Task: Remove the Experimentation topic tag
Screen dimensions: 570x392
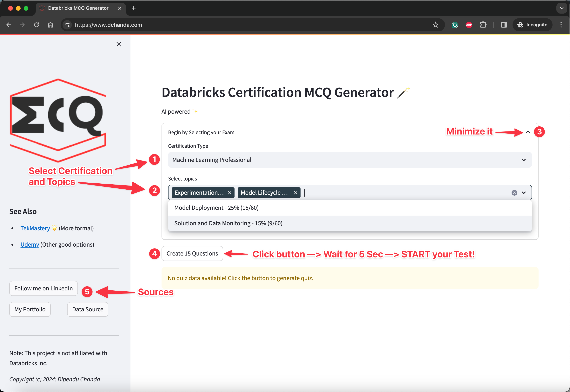Action: (x=229, y=193)
